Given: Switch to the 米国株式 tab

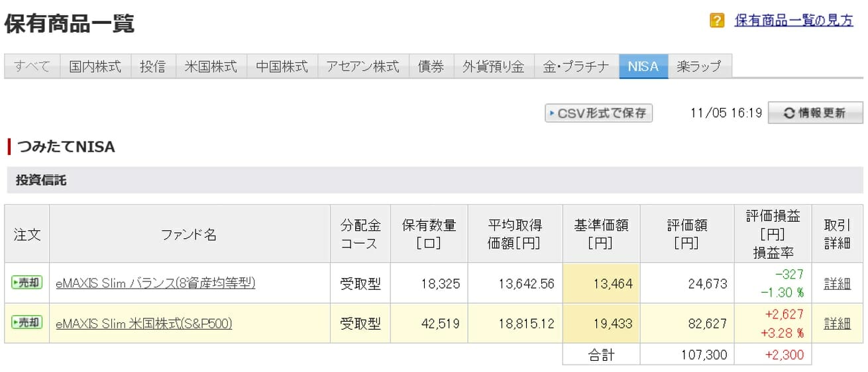Looking at the screenshot, I should pos(211,66).
